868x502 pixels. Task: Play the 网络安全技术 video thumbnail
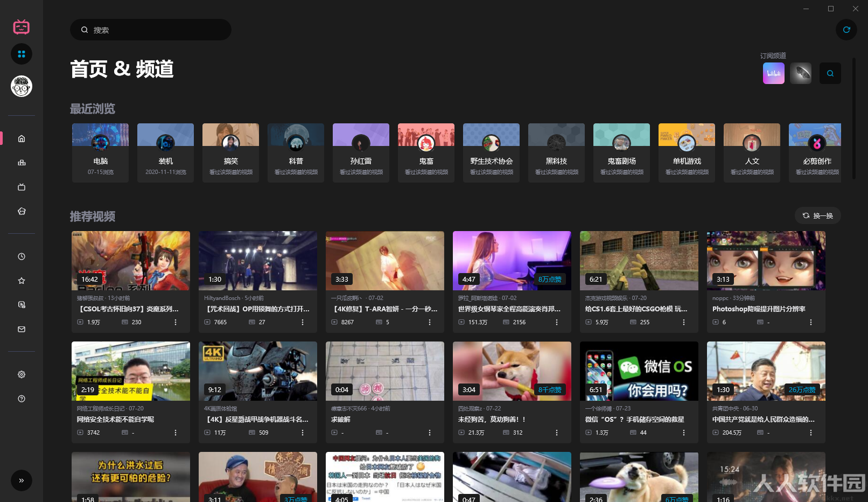coord(131,371)
